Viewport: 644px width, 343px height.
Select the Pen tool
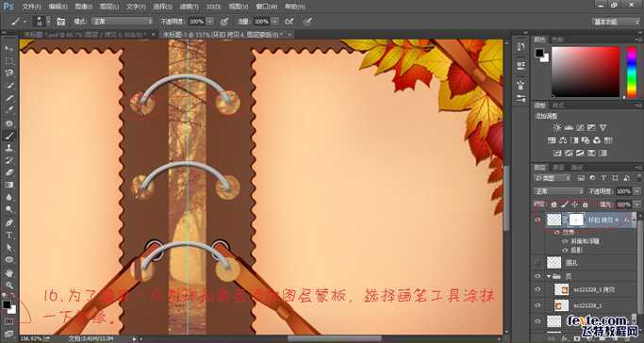click(x=9, y=222)
